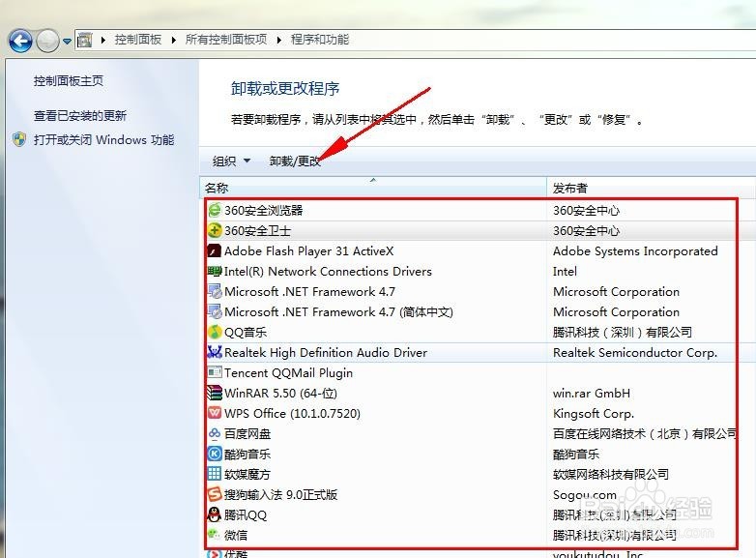
Task: Click the Adobe Flash Player icon
Action: click(x=215, y=250)
